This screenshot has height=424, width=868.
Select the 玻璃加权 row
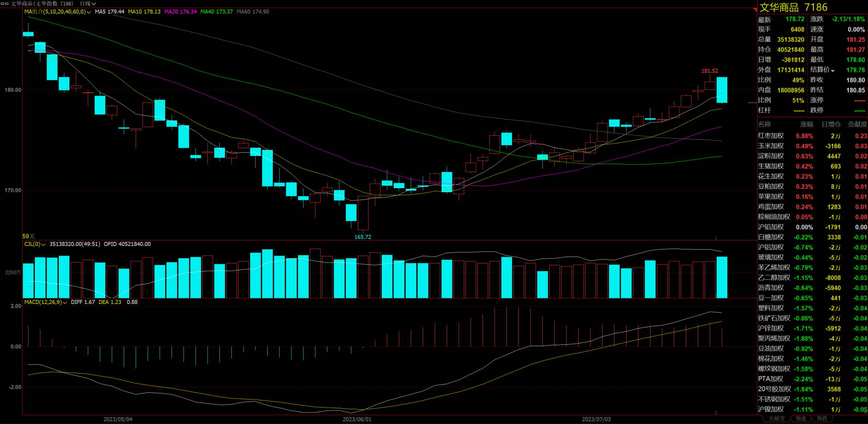[x=812, y=258]
